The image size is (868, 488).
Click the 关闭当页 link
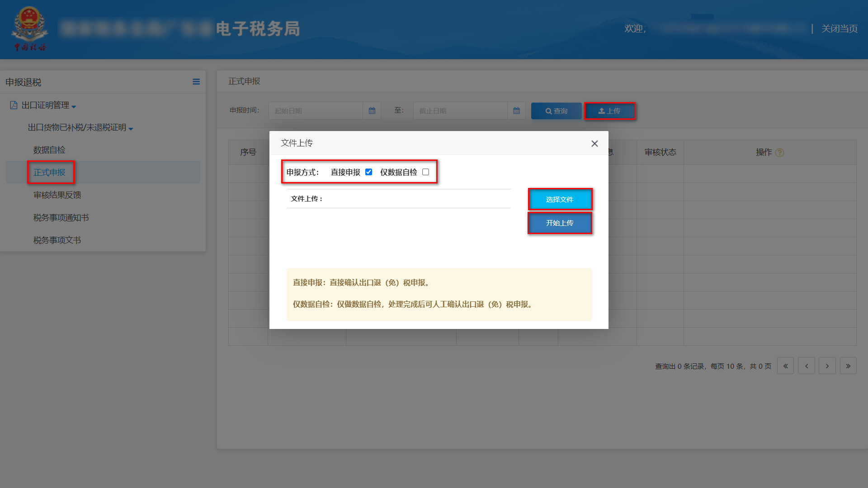839,28
